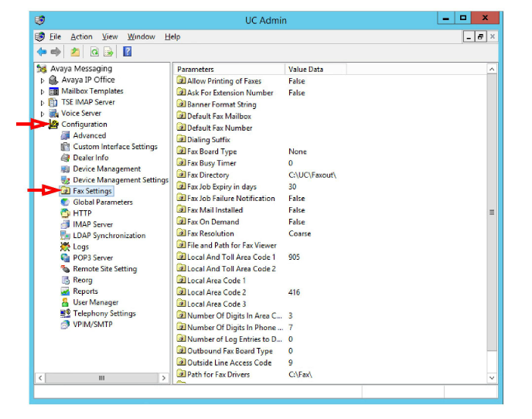This screenshot has width=532, height=419.
Task: Collapse the Configuration tree node
Action: pos(43,124)
